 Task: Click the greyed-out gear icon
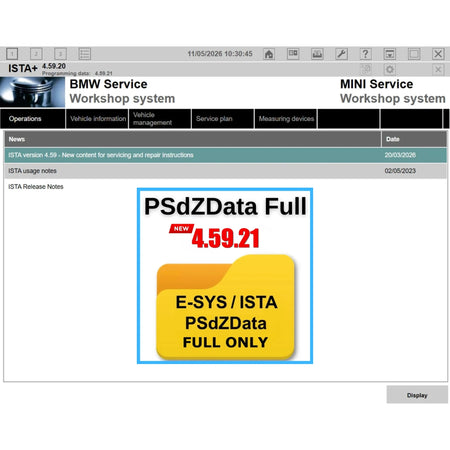[x=390, y=69]
